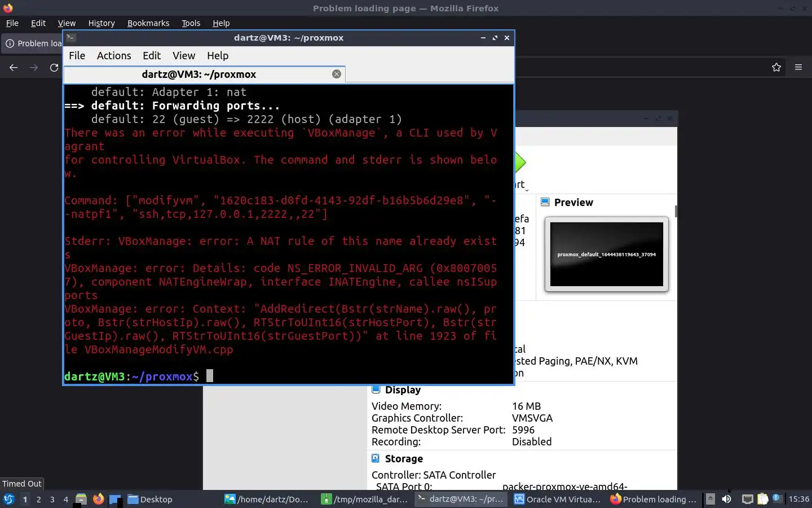Click Controller: SATA Controller text
The height and width of the screenshot is (508, 812).
(434, 475)
